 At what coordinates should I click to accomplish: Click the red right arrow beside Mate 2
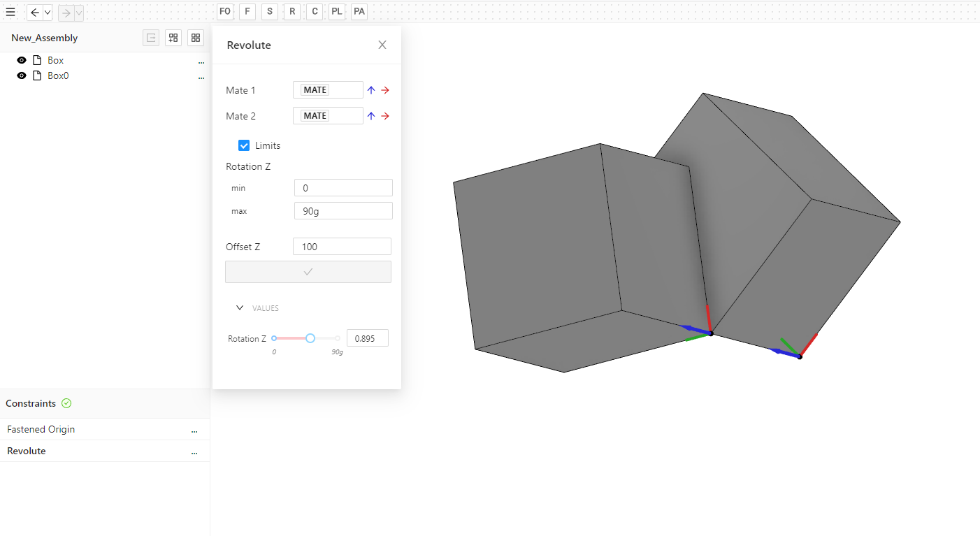[385, 116]
